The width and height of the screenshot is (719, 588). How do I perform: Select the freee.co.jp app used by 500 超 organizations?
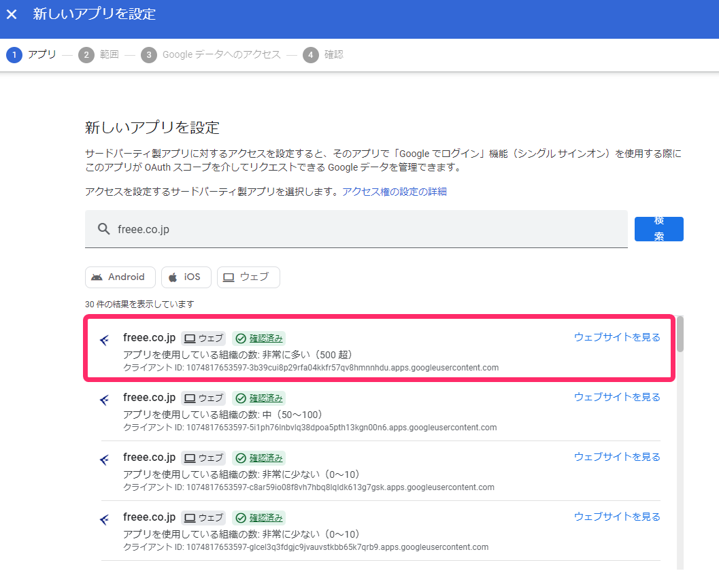[x=379, y=348]
